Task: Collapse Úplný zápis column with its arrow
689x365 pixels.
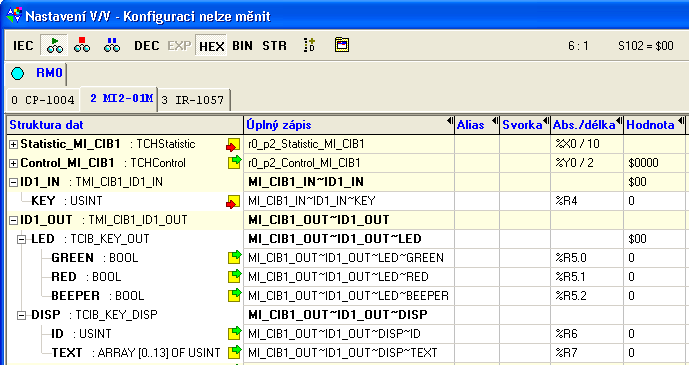Action: (x=450, y=120)
